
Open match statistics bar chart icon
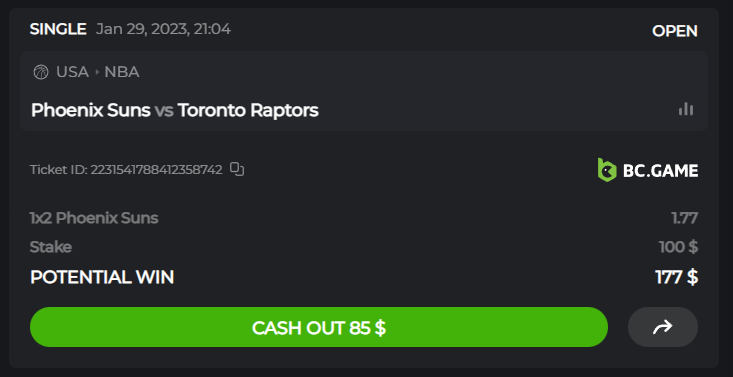686,109
